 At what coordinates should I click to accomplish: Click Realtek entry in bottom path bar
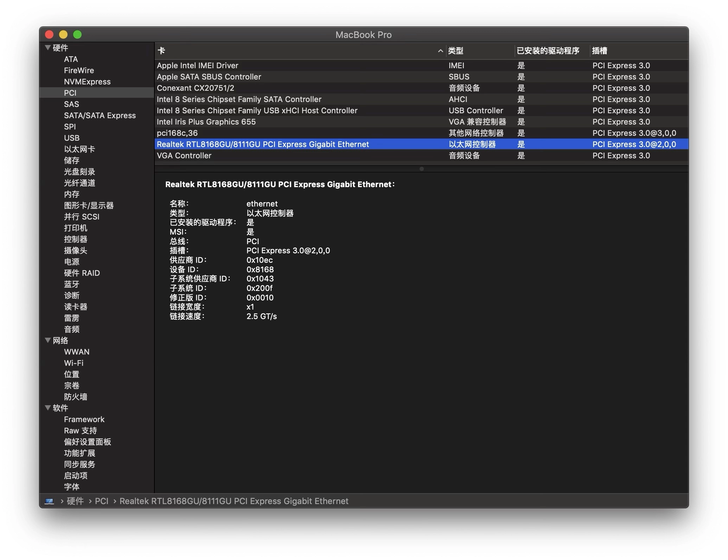pos(234,501)
